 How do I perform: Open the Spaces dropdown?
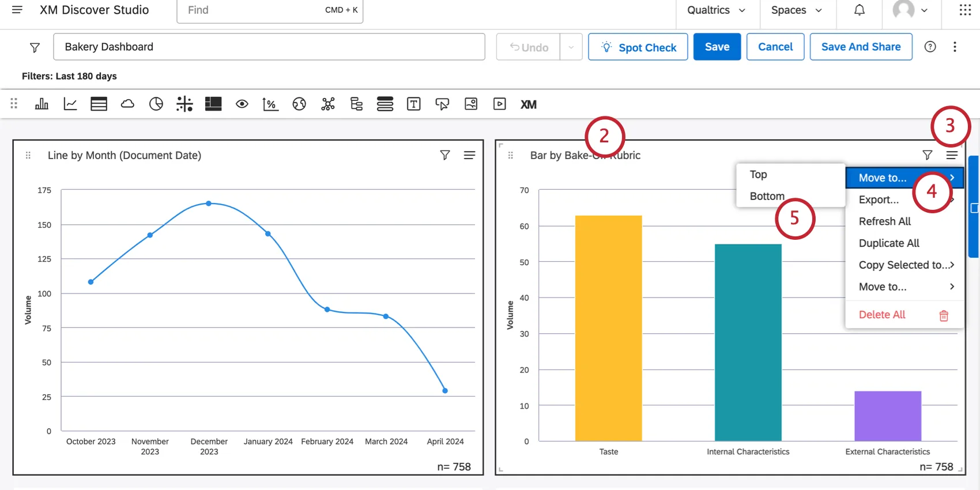tap(796, 10)
